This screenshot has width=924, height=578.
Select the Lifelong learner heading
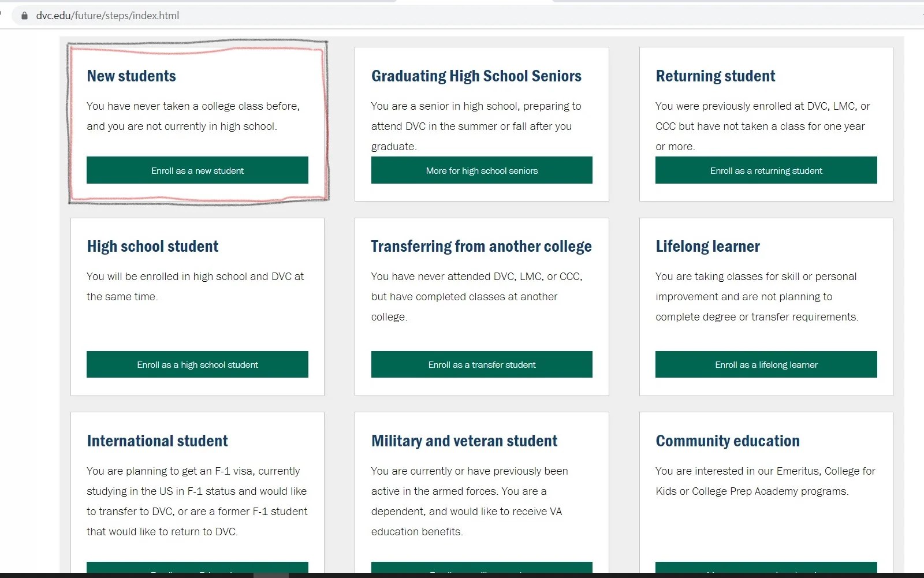coord(707,246)
